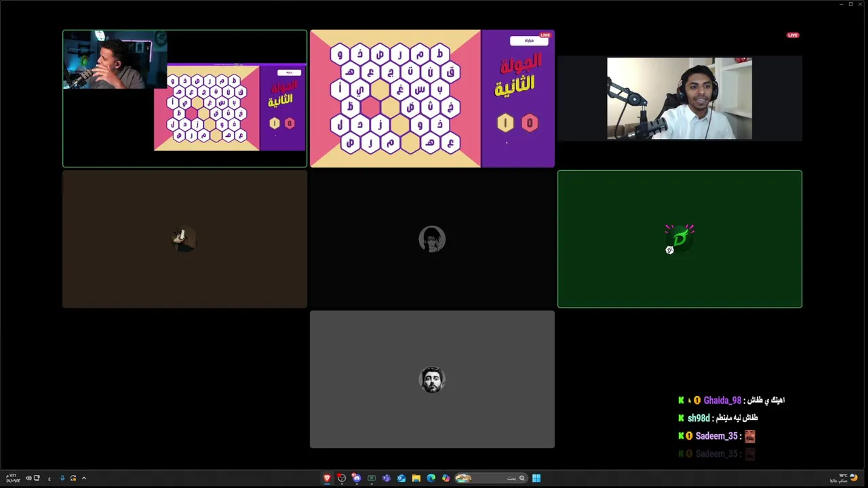This screenshot has height=488, width=868.
Task: Open volume control in system tray
Action: coord(28,478)
